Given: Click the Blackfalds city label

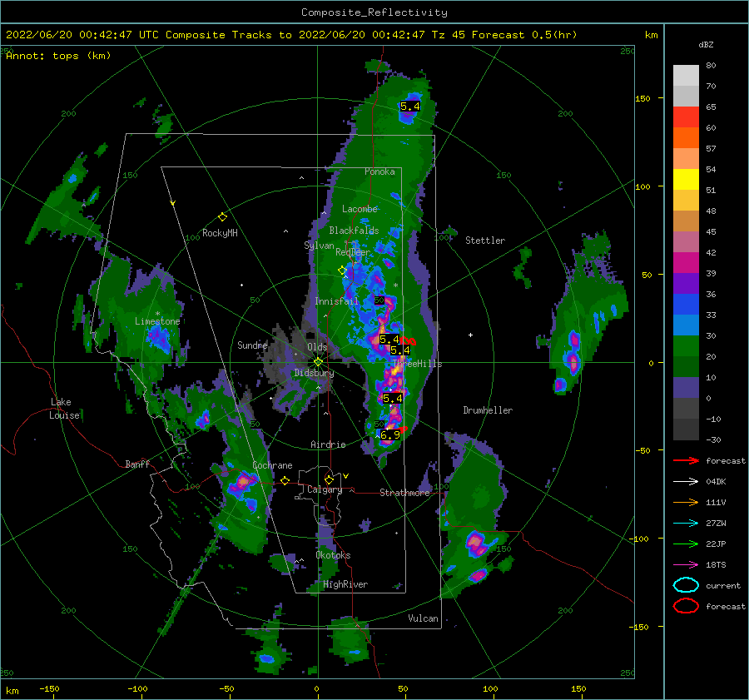Looking at the screenshot, I should pyautogui.click(x=354, y=231).
